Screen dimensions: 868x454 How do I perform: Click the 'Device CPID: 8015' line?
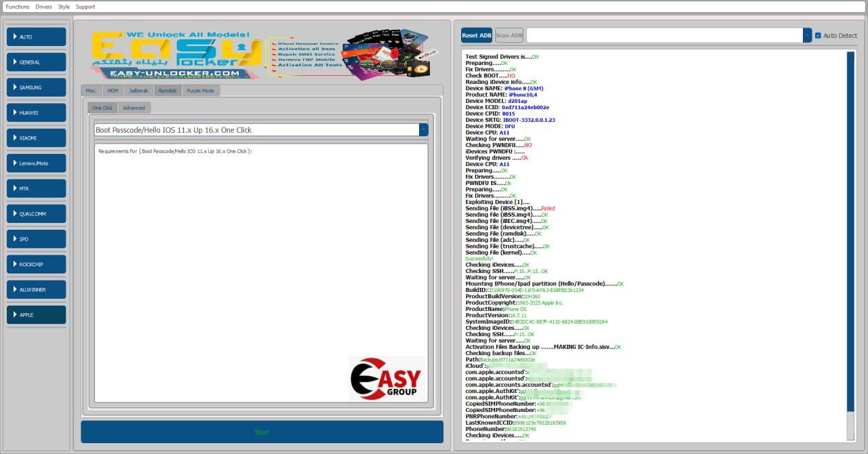coord(490,114)
